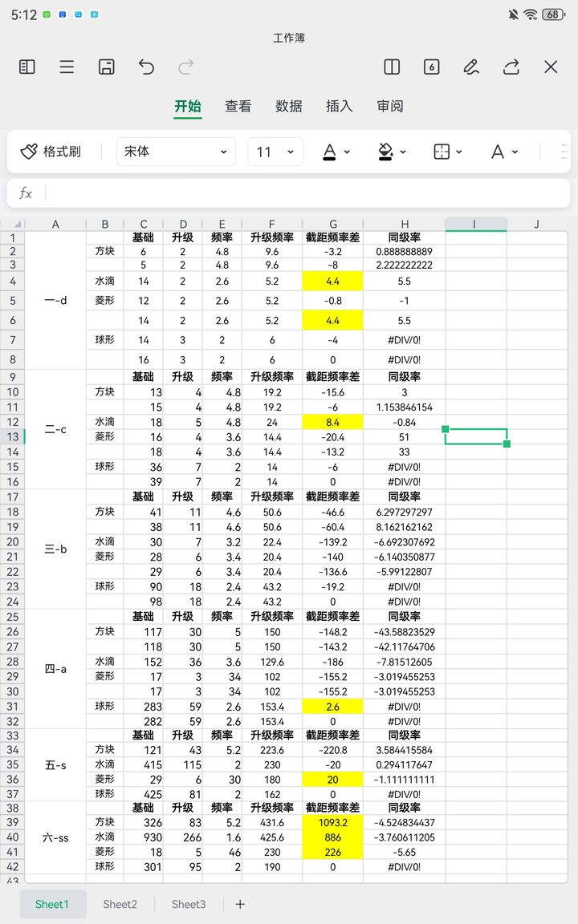Click merged cell labeled 一-d

click(x=55, y=300)
